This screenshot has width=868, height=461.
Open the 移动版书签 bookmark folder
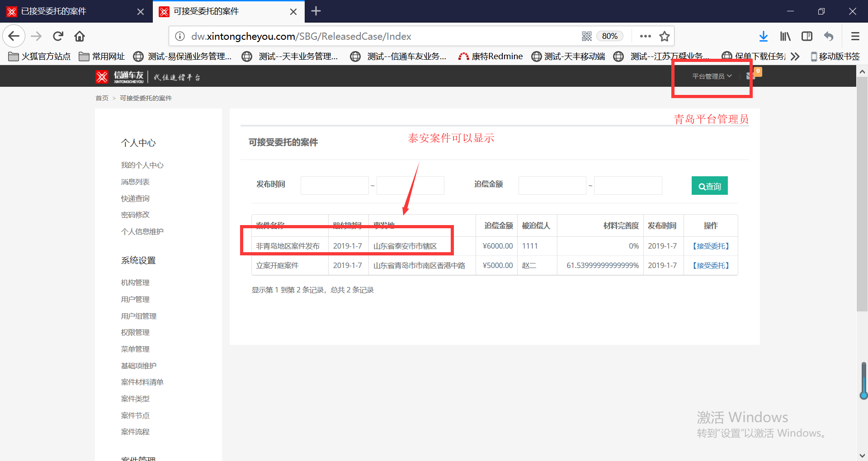835,56
